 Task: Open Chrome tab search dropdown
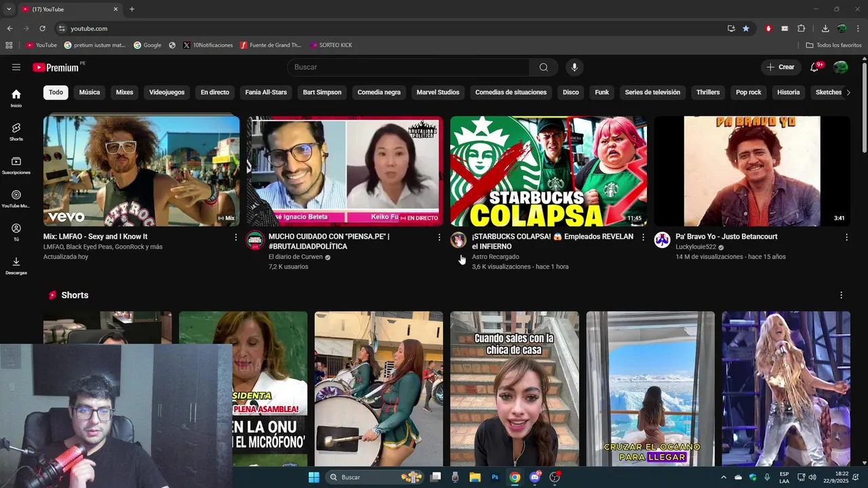click(9, 9)
